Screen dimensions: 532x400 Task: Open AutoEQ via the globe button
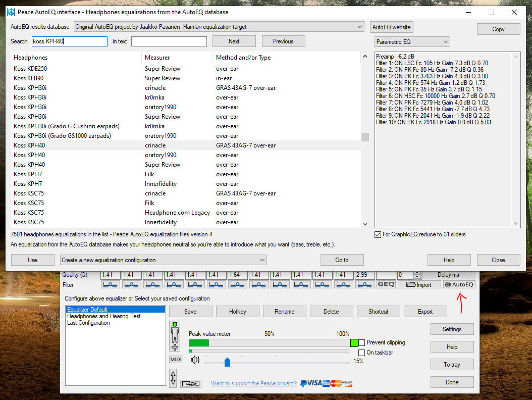(459, 284)
